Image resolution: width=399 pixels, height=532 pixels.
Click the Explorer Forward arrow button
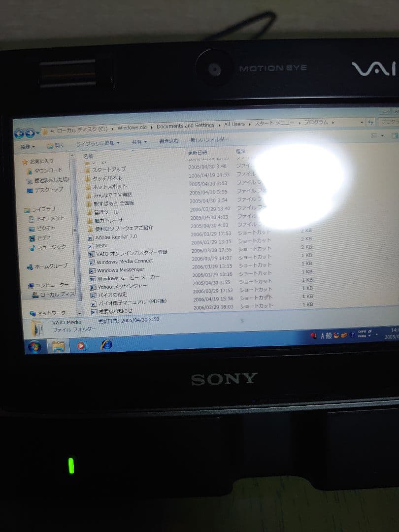(x=30, y=133)
